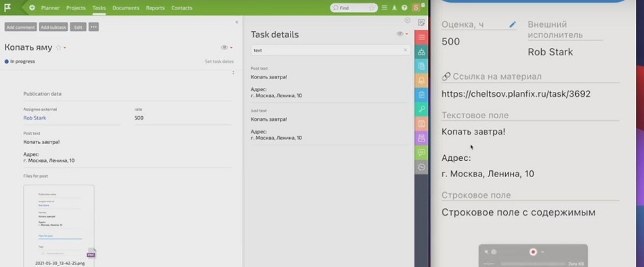Open the cyan documents copy sidebar icon
Viewport: 644px width, 267px height.
point(421,66)
